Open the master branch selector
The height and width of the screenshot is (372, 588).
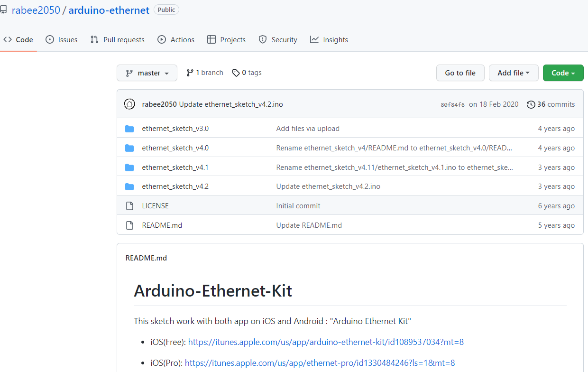(x=147, y=73)
